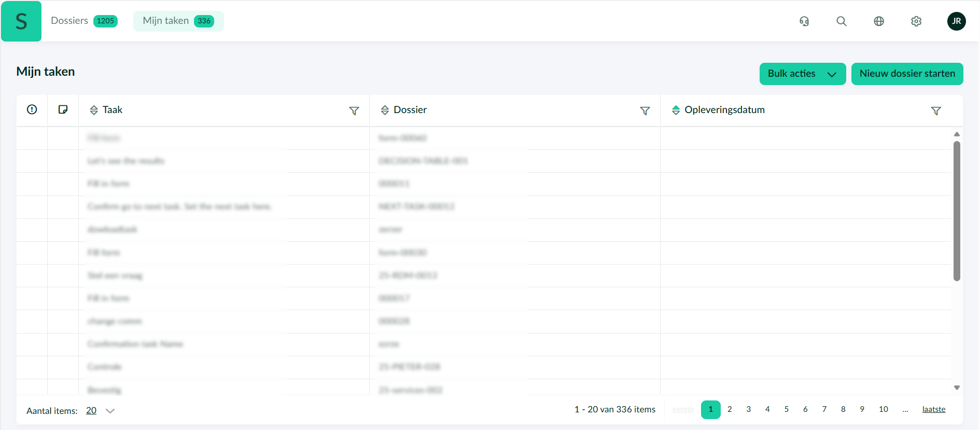The image size is (980, 430).
Task: Click Nieuw dossier starten button
Action: pos(907,74)
